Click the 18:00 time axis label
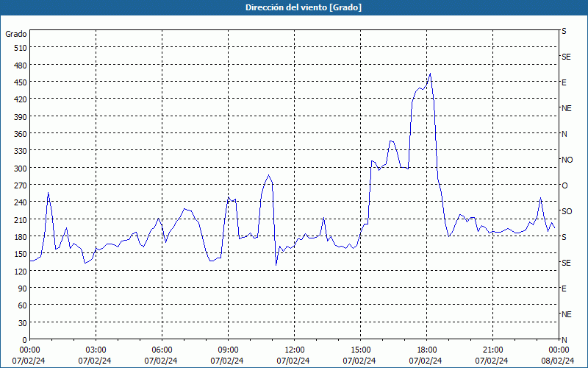 click(x=427, y=350)
